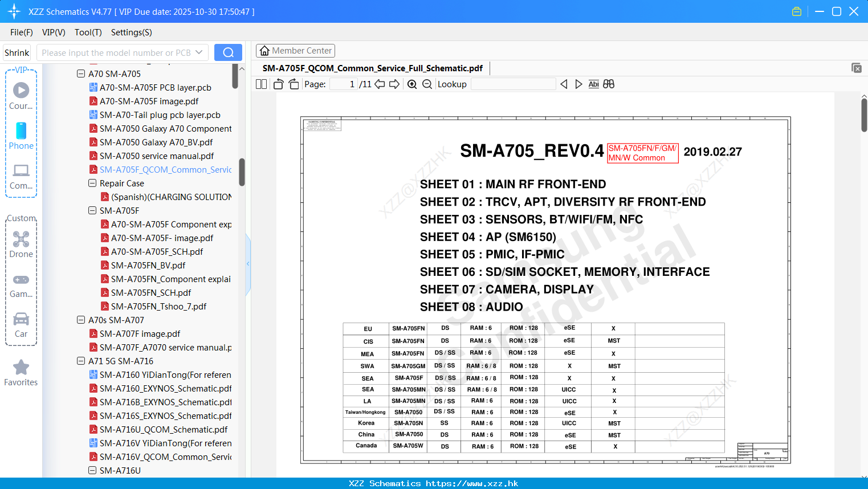868x489 pixels.
Task: Find next lookup result triangle
Action: pyautogui.click(x=578, y=84)
